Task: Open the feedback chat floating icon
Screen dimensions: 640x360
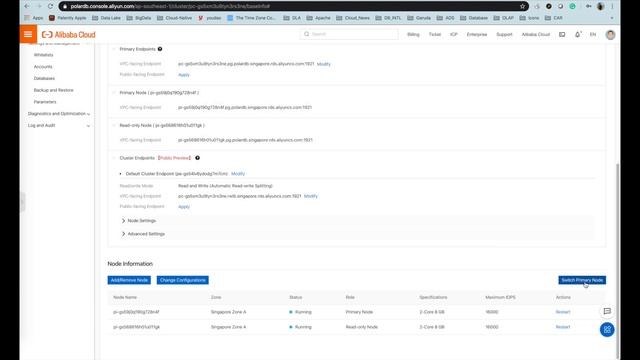Action: (607, 311)
